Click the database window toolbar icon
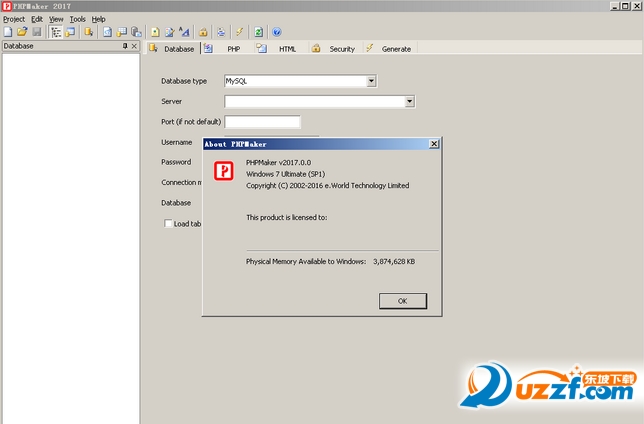This screenshot has width=644, height=424. point(70,32)
